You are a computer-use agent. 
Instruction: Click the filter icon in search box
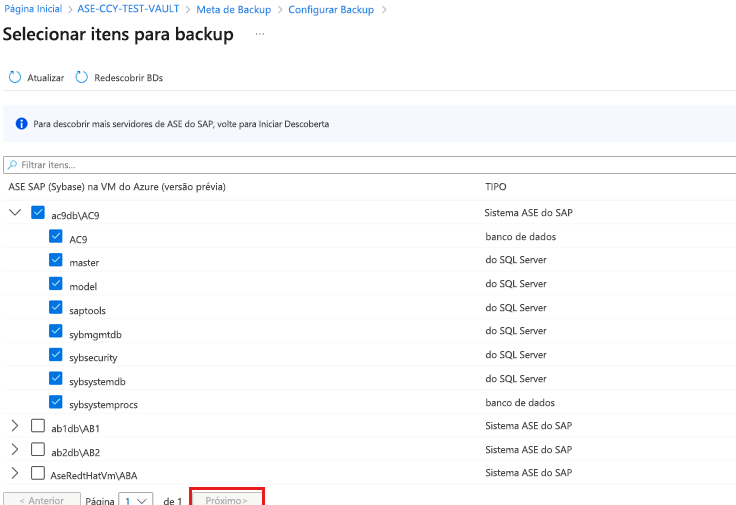pyautogui.click(x=12, y=164)
